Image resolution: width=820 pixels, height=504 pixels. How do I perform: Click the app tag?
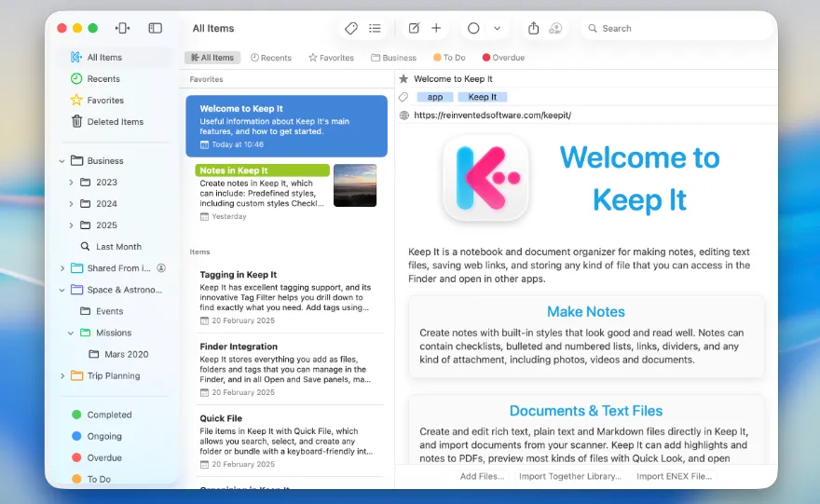coord(435,97)
